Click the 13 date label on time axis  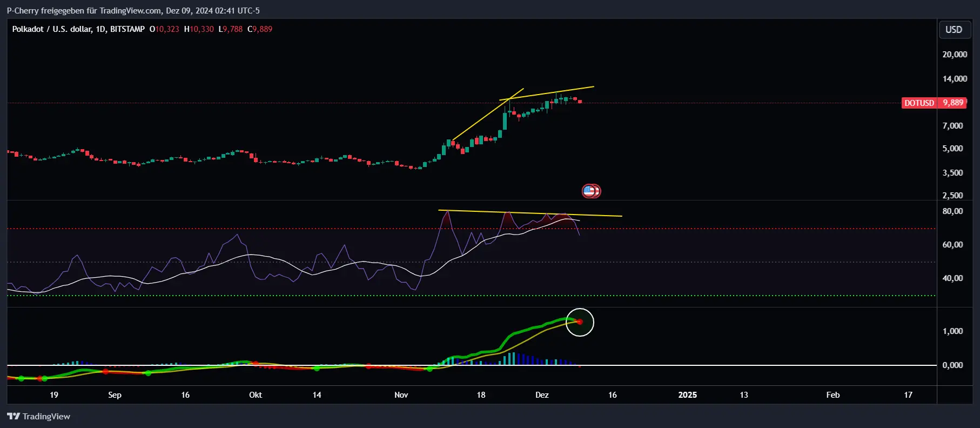[x=744, y=395]
